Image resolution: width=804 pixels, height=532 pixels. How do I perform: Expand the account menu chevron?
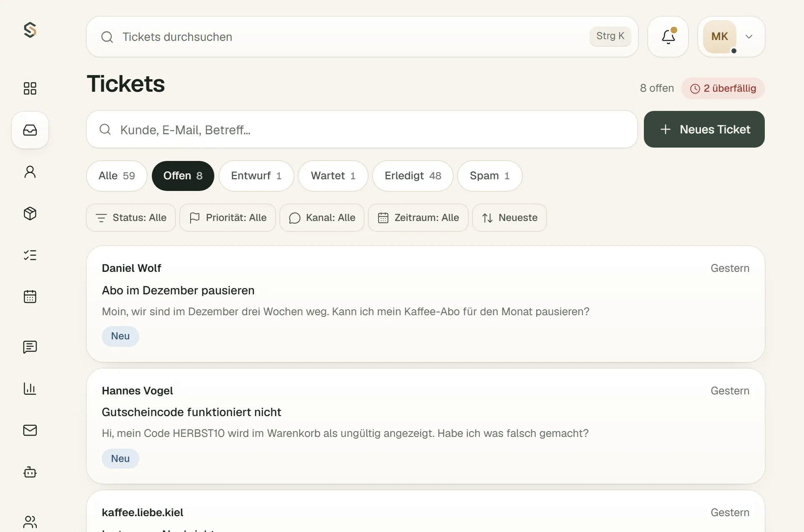(x=749, y=37)
